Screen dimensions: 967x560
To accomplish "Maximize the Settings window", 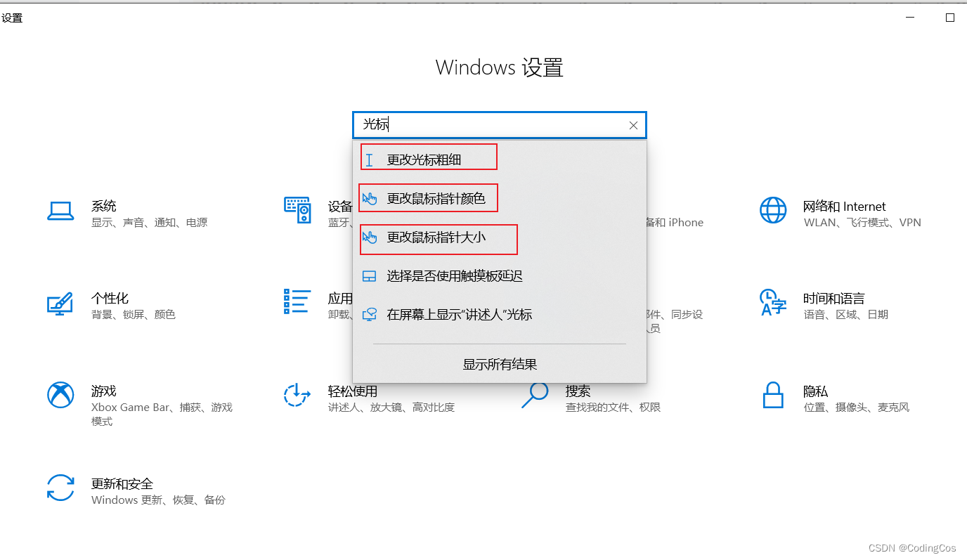I will pos(950,18).
